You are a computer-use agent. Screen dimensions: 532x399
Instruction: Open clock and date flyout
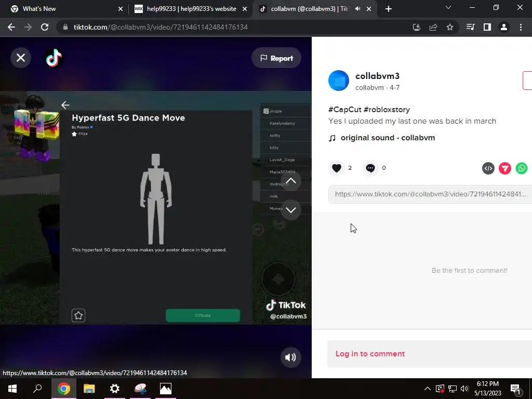coord(487,389)
